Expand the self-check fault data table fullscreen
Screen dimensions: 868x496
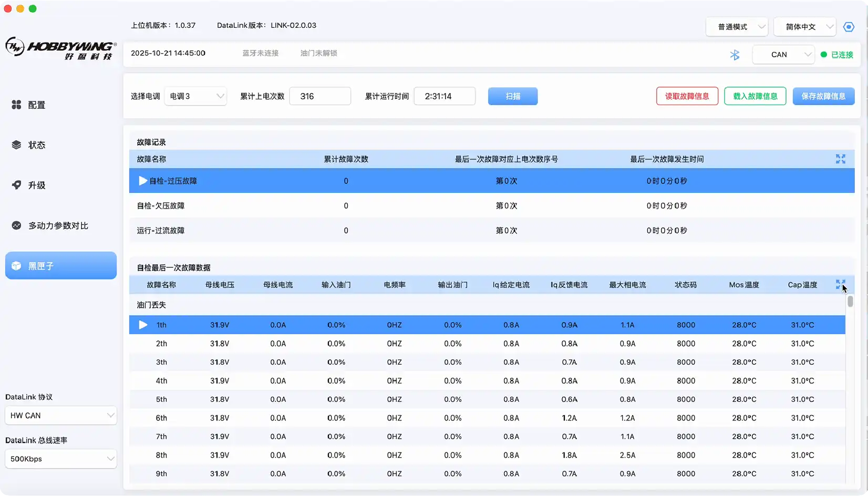click(x=840, y=284)
